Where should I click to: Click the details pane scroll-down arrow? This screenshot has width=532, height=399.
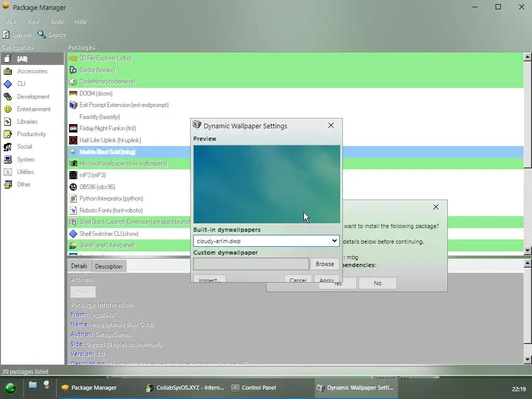click(528, 360)
